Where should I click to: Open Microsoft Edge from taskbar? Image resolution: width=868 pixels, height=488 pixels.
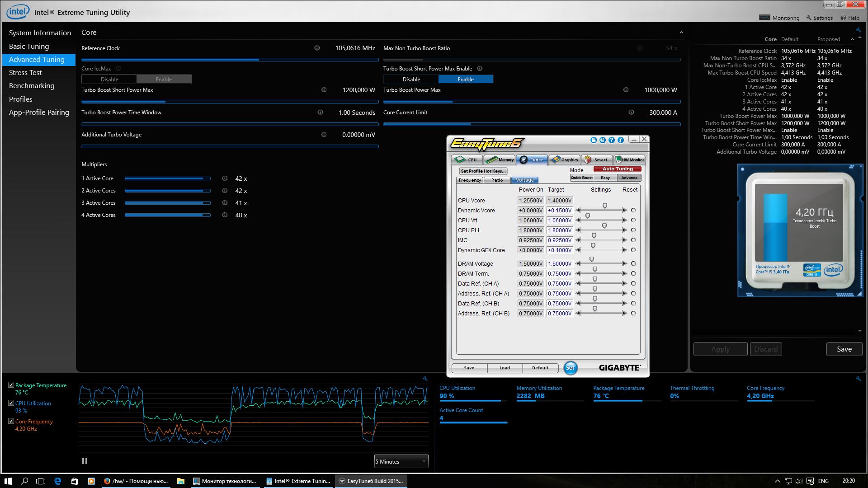(58, 481)
